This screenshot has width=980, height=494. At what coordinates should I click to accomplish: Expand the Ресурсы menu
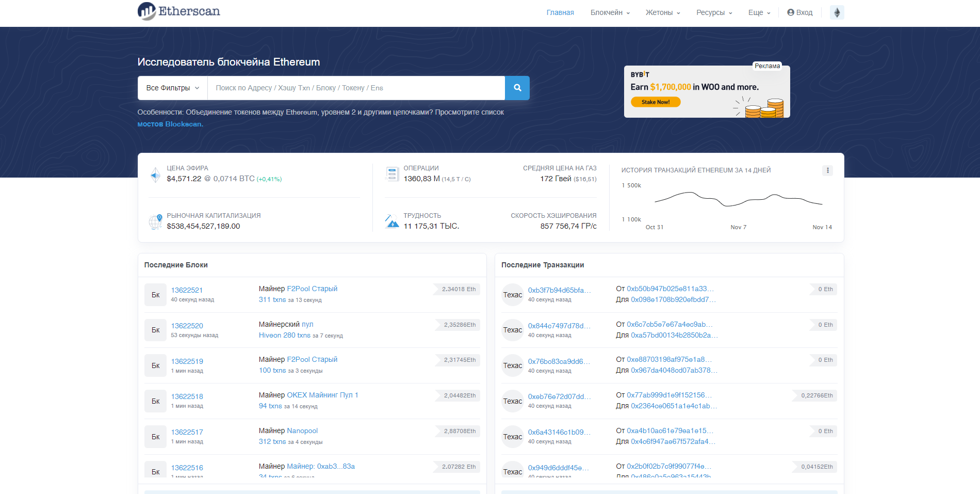(714, 12)
